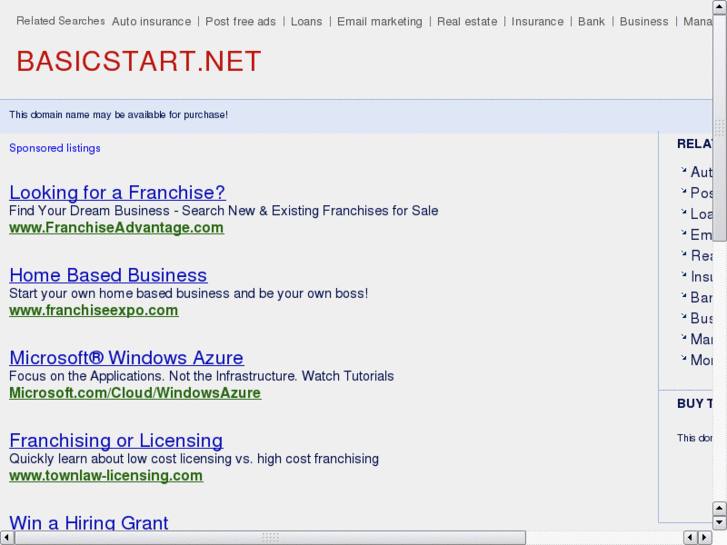The image size is (727, 545).
Task: Select 'Auto insurance' related search at top
Action: (x=151, y=21)
